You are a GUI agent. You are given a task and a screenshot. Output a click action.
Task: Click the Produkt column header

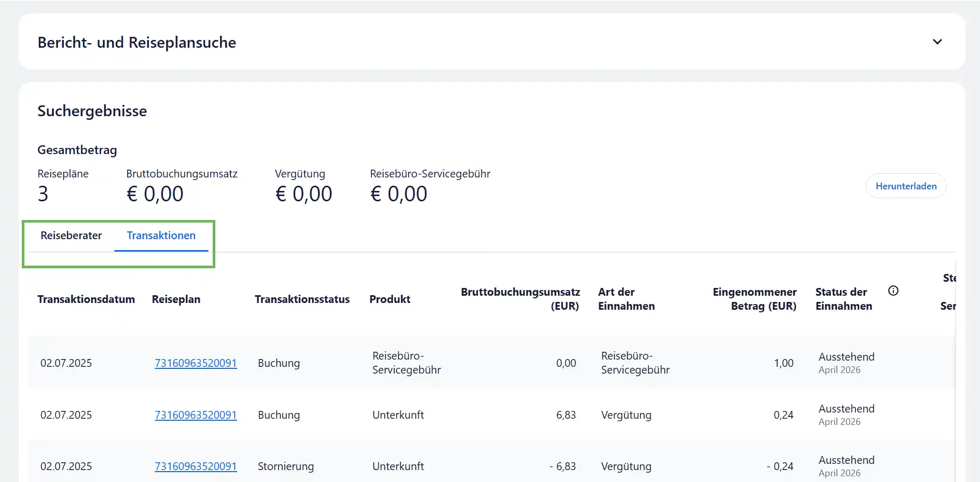pos(390,299)
